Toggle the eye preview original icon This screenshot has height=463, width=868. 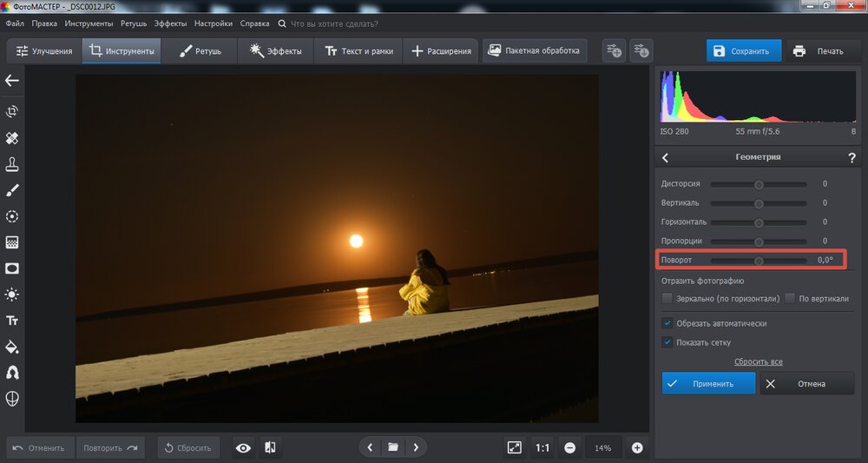(243, 447)
